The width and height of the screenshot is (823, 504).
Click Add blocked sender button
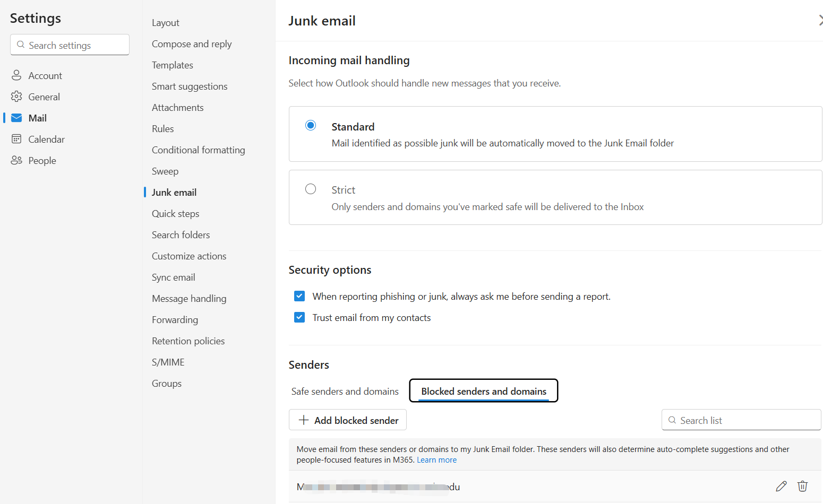[x=348, y=420]
